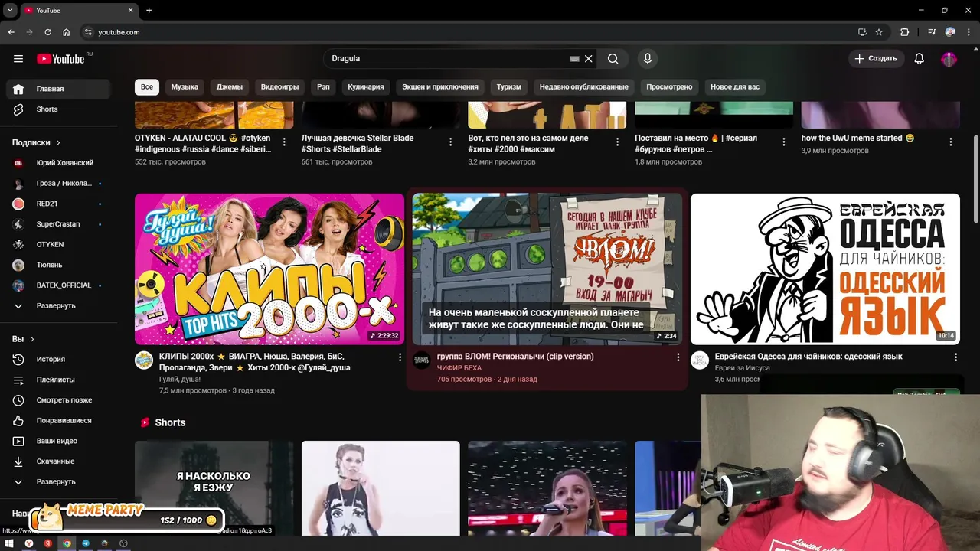Open BATEK_OFFICIAL subscription channel
The width and height of the screenshot is (980, 551).
click(58, 285)
